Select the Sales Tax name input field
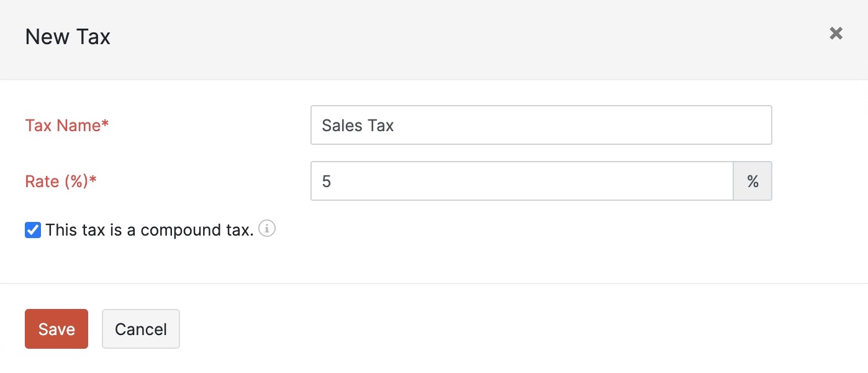868x373 pixels. click(x=540, y=125)
